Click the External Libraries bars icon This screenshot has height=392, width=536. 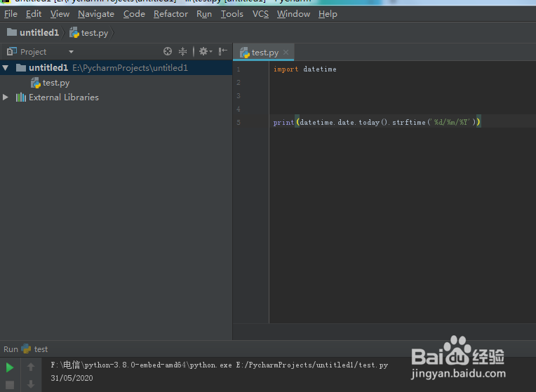21,97
